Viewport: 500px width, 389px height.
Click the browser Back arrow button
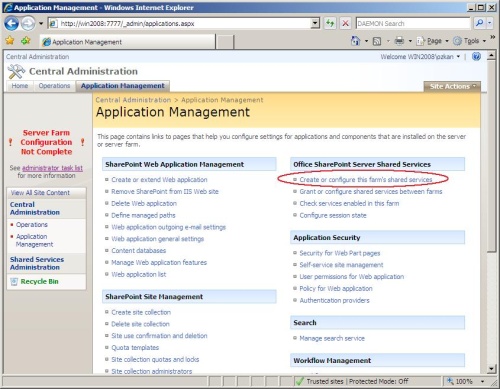[x=12, y=23]
